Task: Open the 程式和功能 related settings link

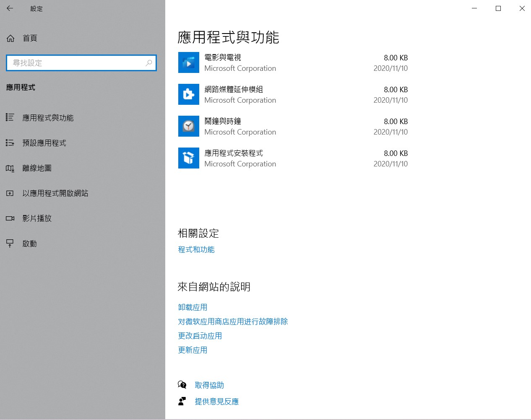Action: click(x=196, y=249)
